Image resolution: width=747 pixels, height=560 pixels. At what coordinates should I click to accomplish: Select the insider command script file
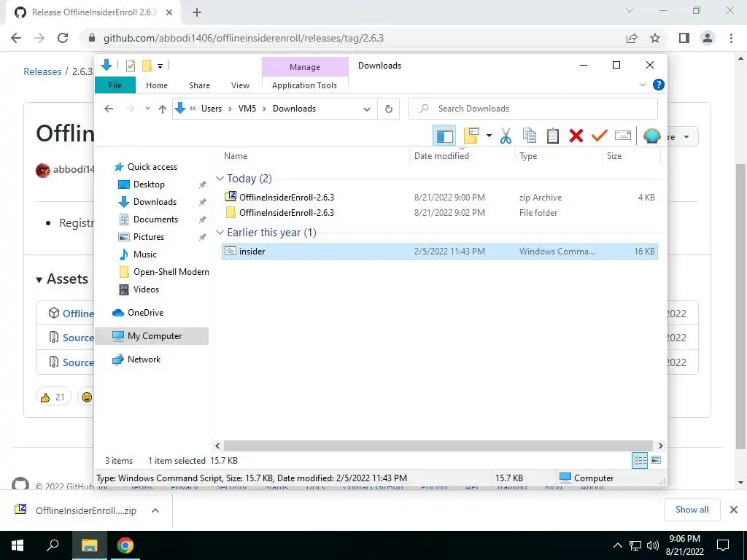(440, 252)
